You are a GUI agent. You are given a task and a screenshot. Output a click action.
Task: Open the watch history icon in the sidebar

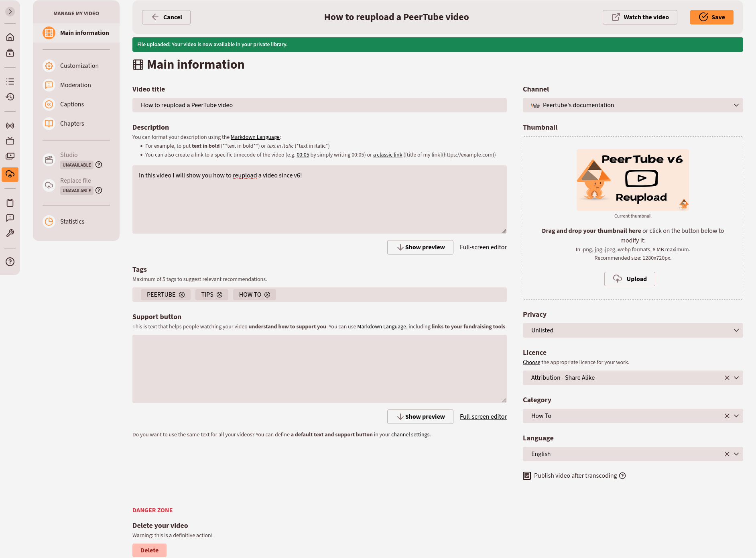pyautogui.click(x=10, y=97)
